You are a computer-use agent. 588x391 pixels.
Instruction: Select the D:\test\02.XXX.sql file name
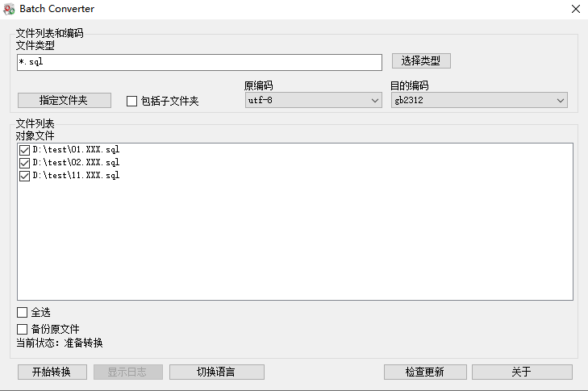point(76,162)
